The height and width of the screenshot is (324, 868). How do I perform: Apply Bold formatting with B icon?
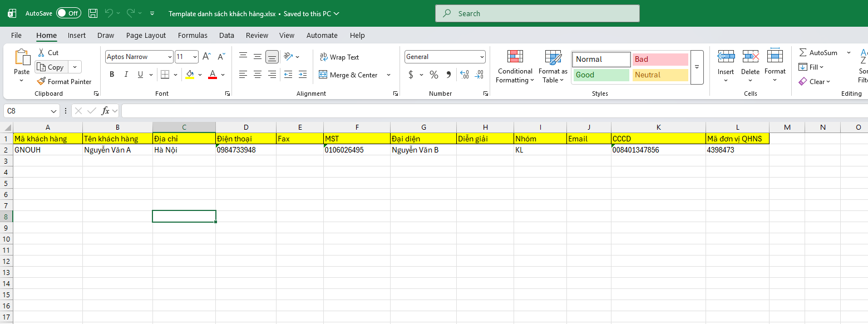click(112, 75)
